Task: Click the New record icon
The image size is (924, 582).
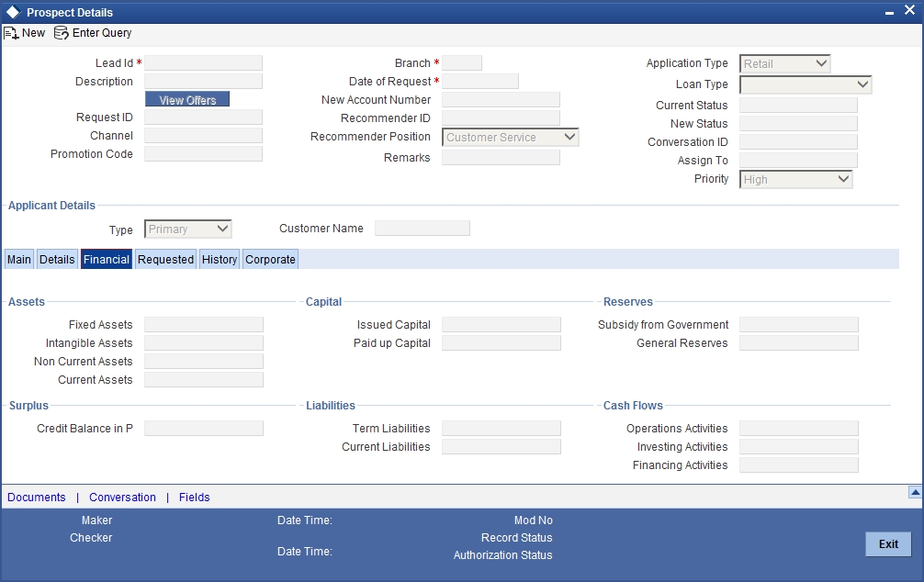Action: tap(11, 33)
